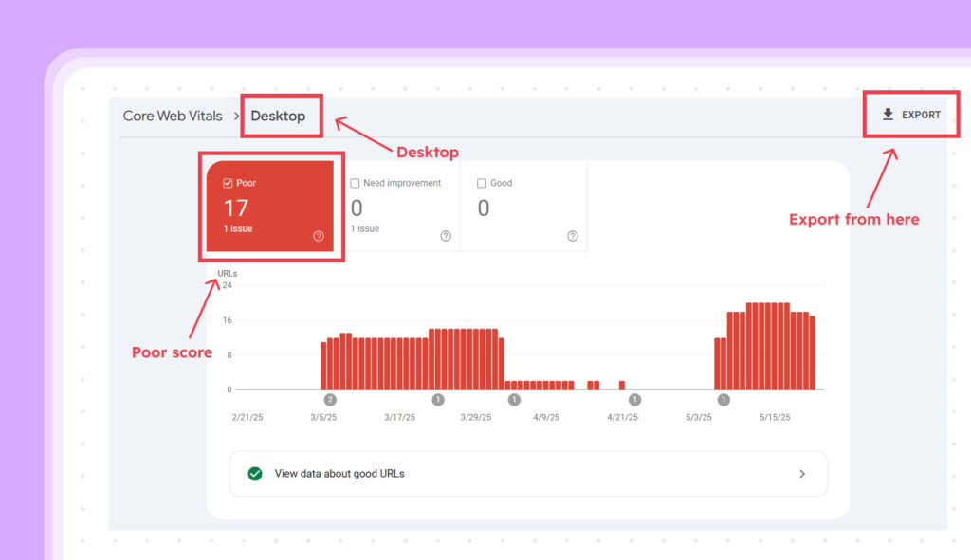Open the help icon in the Good section

[x=573, y=235]
